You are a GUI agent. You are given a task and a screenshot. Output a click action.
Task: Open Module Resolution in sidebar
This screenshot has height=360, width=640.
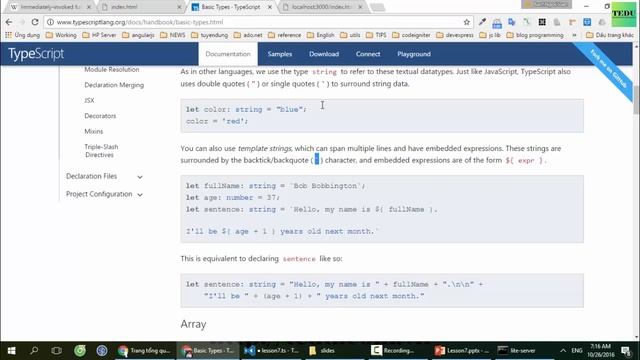(x=111, y=69)
